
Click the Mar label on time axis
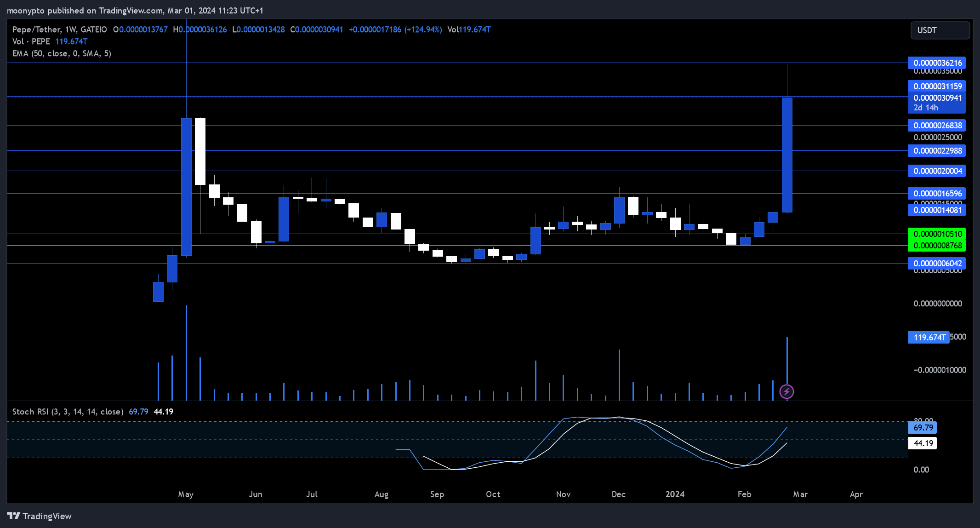tap(800, 494)
